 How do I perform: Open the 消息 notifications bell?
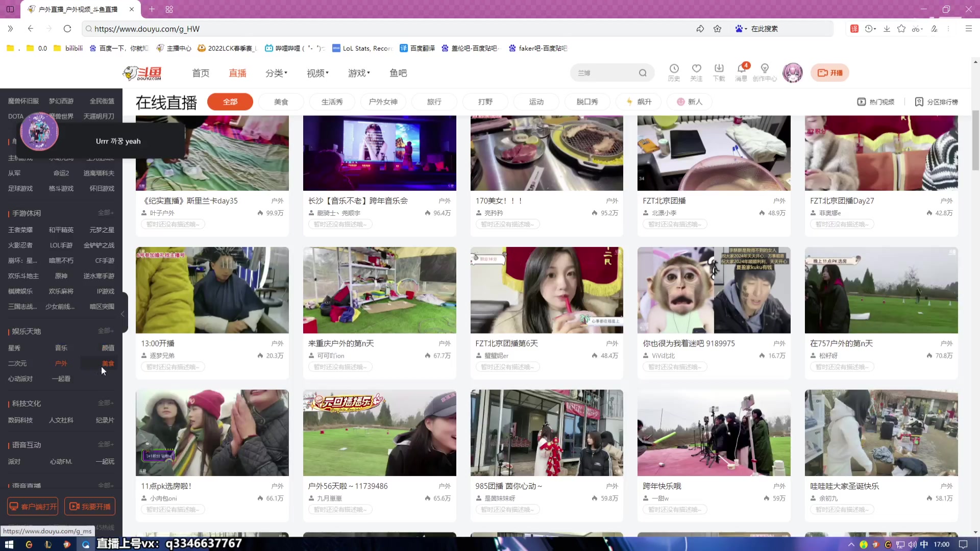tap(741, 72)
